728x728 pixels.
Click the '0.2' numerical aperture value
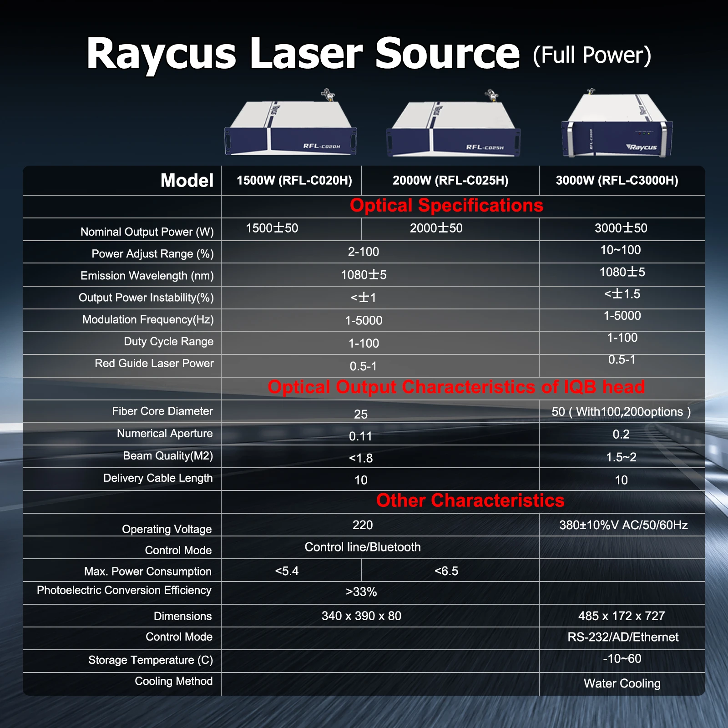point(621,434)
